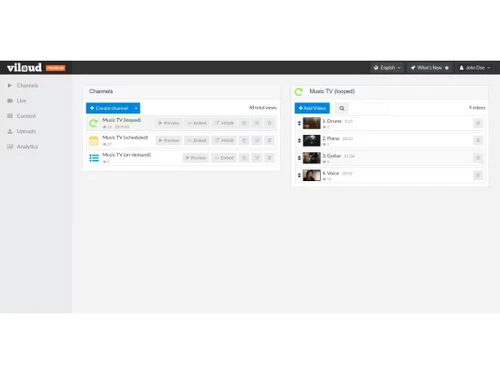Viewport: 500px width, 375px height.
Task: Remove Drums video from playlist
Action: tap(478, 123)
